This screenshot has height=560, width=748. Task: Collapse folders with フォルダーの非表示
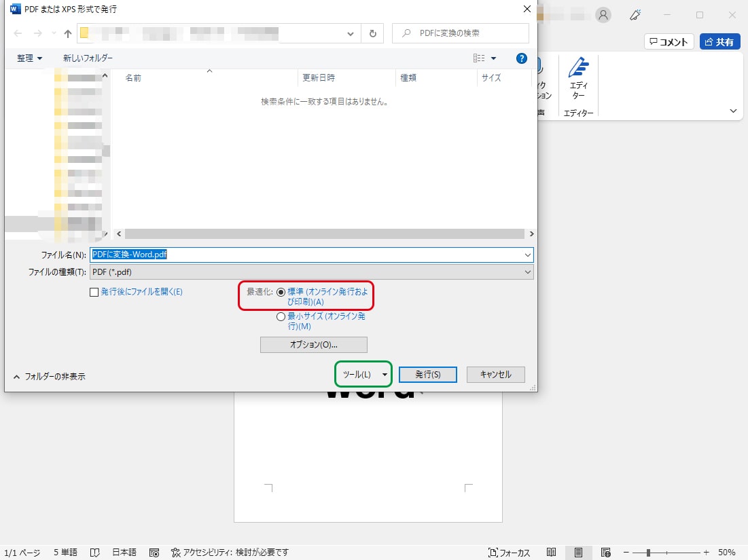tap(49, 376)
